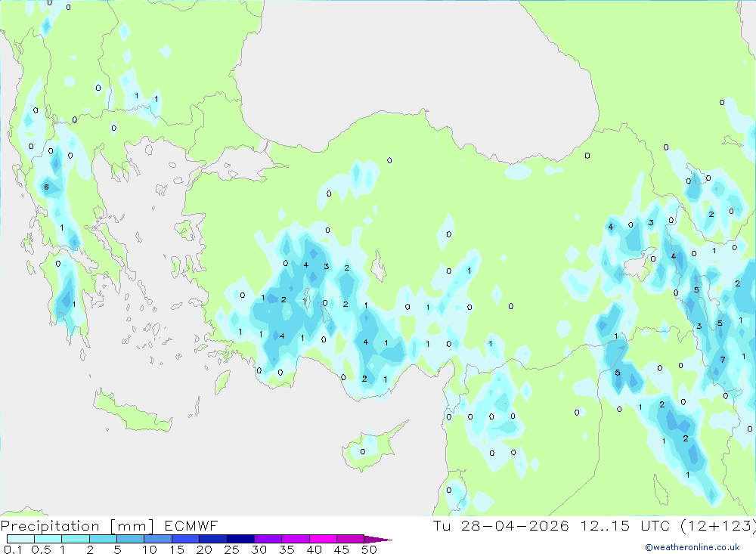Click the 30–35 mm purple legend swatch

pyautogui.click(x=268, y=539)
